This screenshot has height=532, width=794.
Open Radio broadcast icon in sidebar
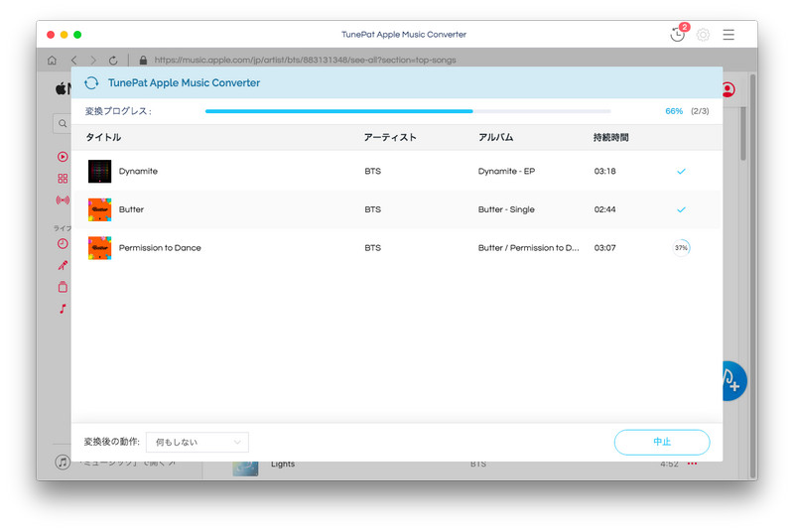[63, 200]
